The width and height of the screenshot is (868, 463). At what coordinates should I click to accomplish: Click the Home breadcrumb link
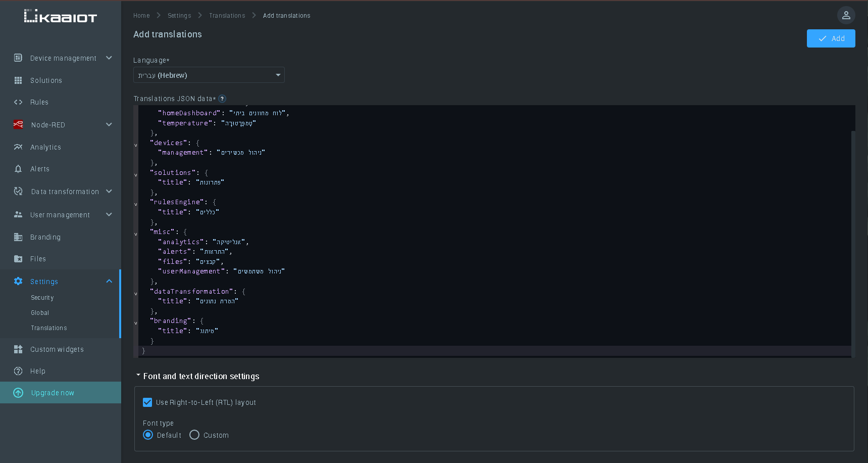point(141,16)
